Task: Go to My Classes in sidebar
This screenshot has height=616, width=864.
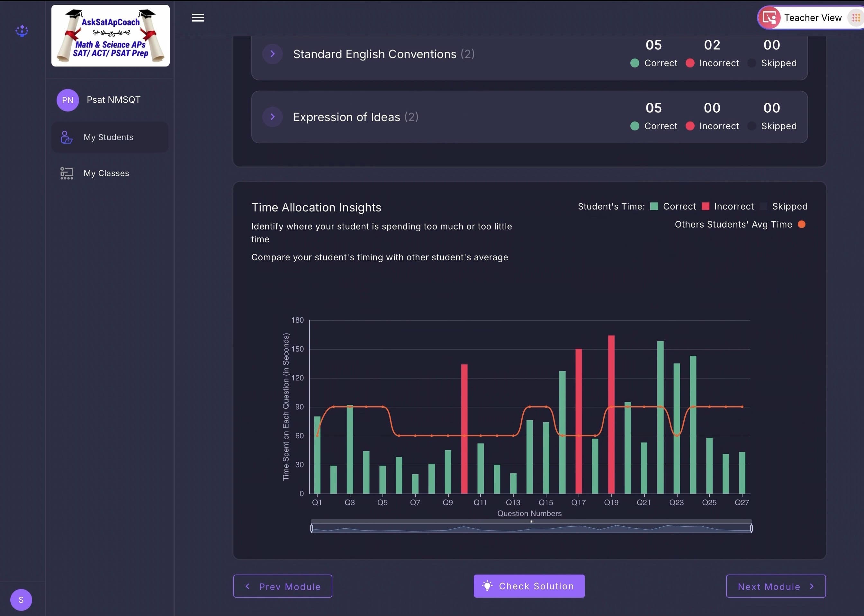Action: 106,173
